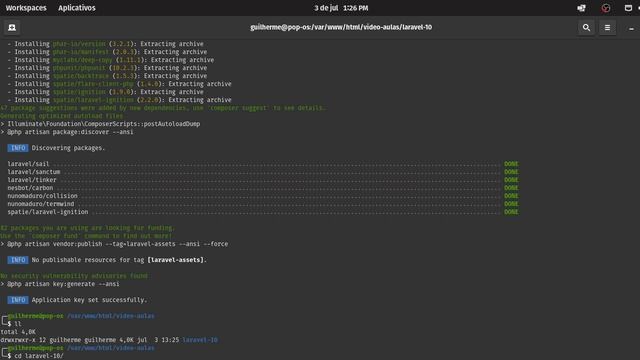Click the '[laravel-assets]' bold text
The height and width of the screenshot is (360, 640).
[176, 260]
